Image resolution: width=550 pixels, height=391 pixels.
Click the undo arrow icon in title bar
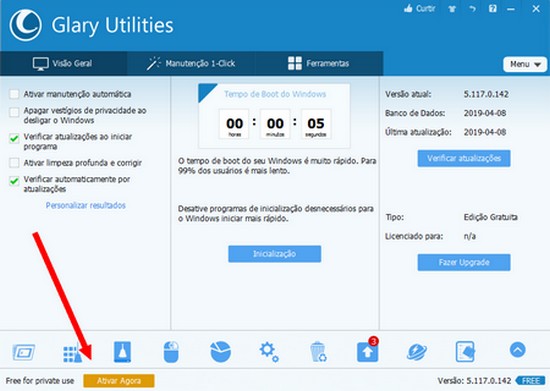coord(472,9)
